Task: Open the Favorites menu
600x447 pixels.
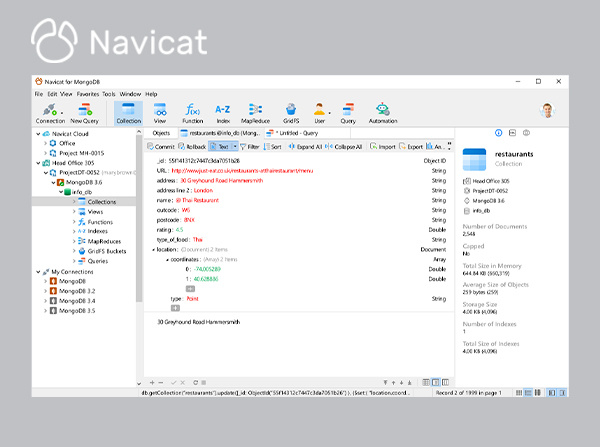Action: [x=88, y=94]
